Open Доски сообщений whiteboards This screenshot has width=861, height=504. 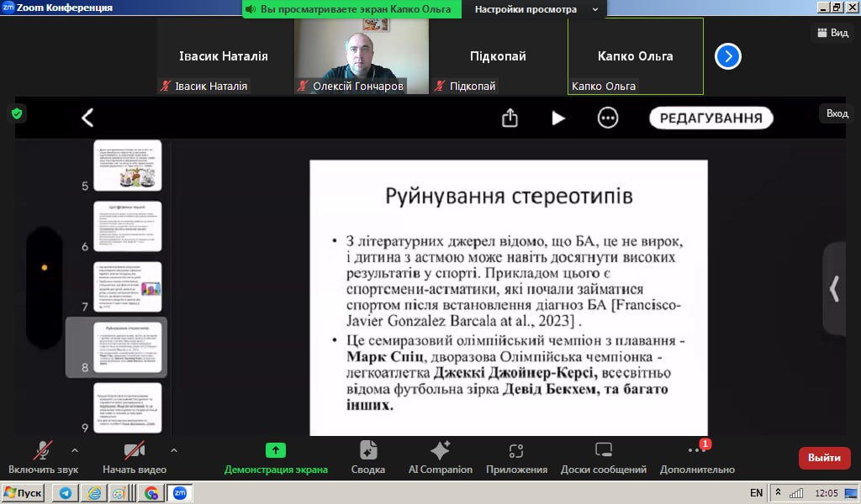[x=604, y=458]
